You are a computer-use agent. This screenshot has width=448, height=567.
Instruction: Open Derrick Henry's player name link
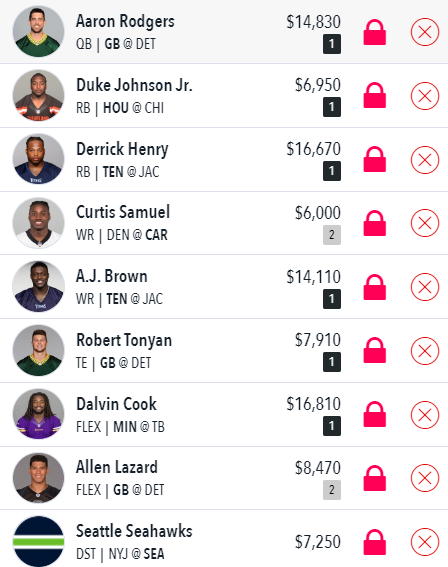pyautogui.click(x=122, y=149)
